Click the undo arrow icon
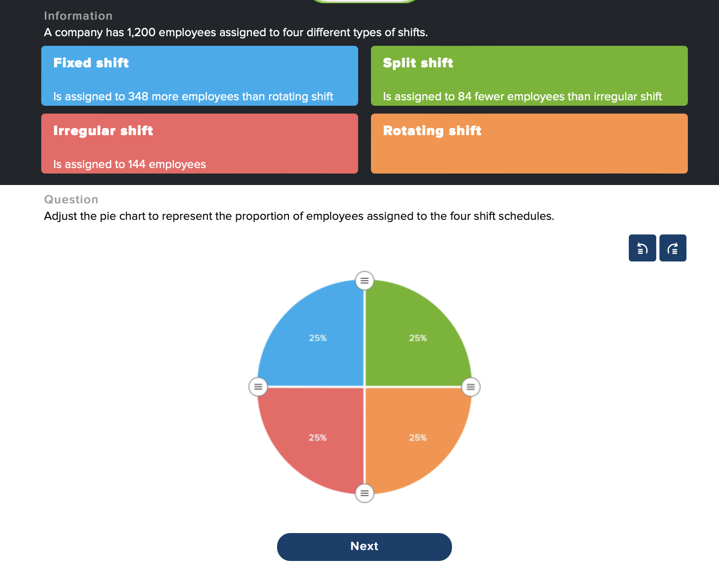Image resolution: width=719 pixels, height=588 pixels. pos(642,248)
